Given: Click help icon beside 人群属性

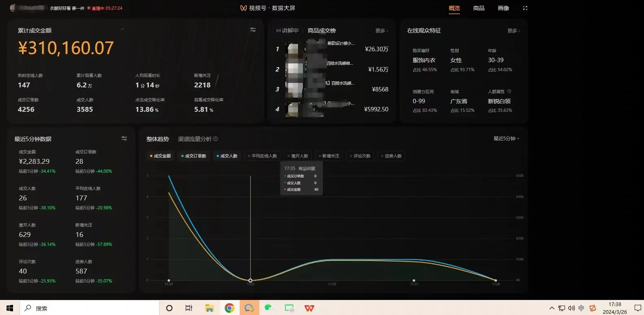Looking at the screenshot, I should [509, 91].
